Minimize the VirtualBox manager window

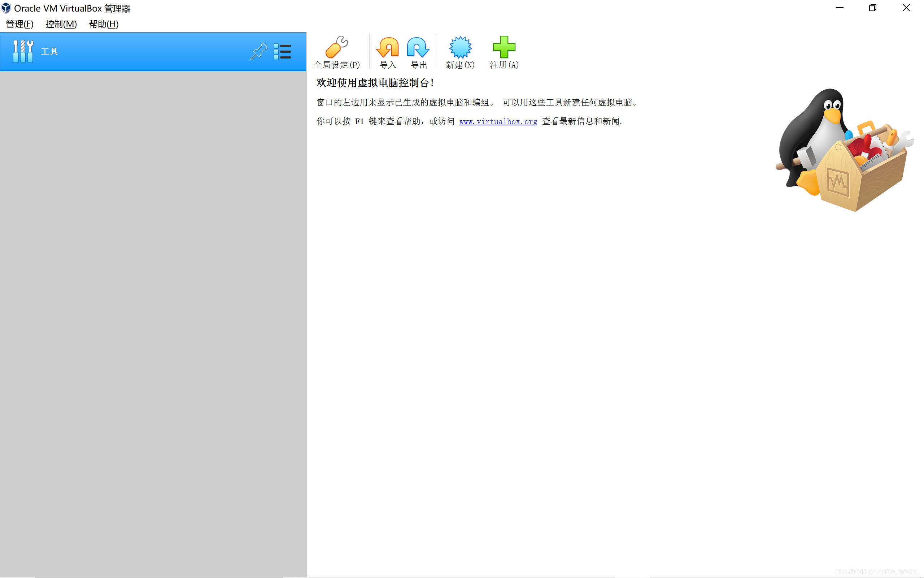click(840, 8)
